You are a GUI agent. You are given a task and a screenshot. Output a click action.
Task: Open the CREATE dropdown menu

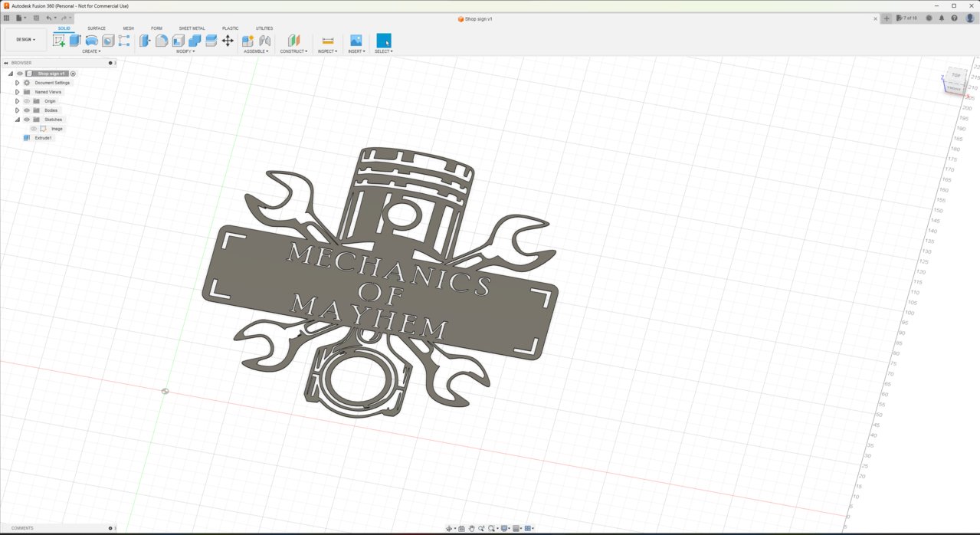pos(91,51)
